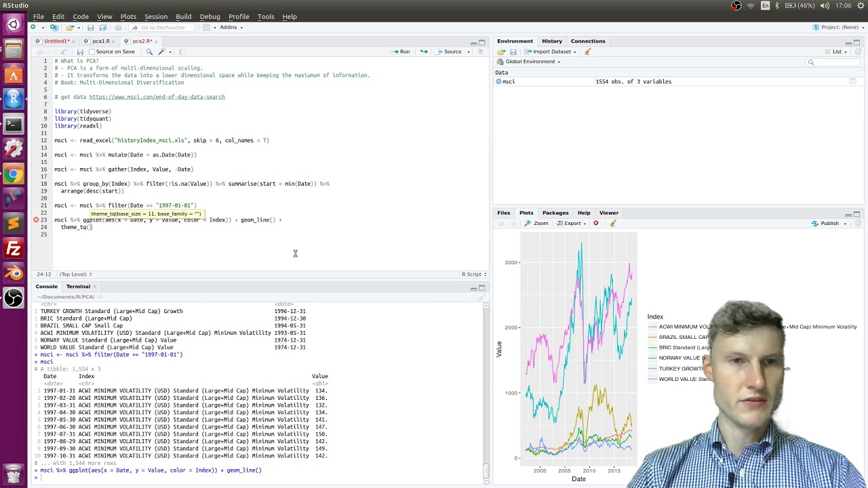Open the Source button dropdown arrow

click(468, 52)
